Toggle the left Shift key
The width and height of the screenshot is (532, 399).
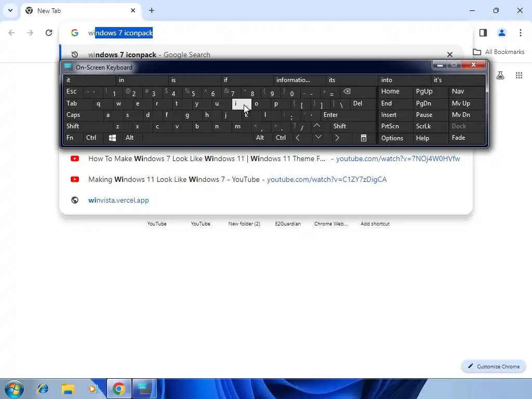pyautogui.click(x=88, y=126)
